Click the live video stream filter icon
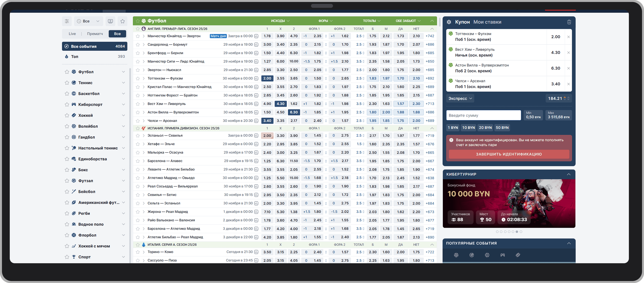Viewport: 644px width, 283px height. coord(110,21)
